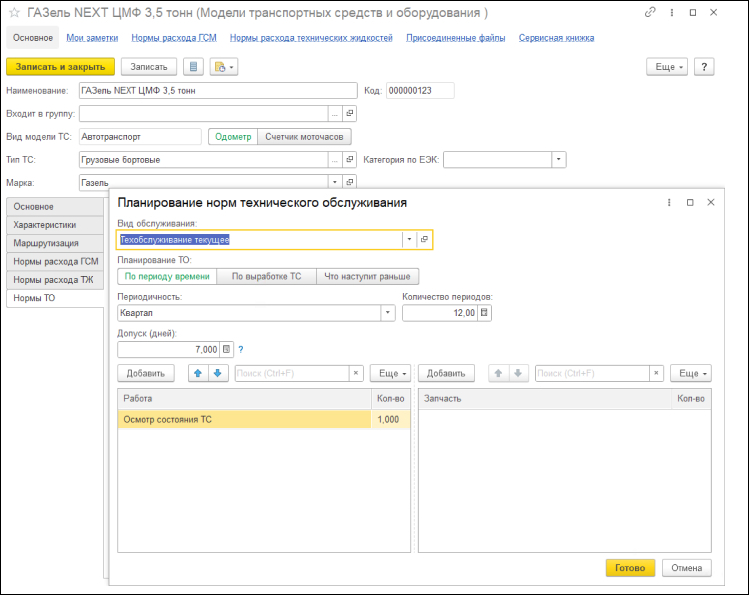Move the work row up with arrow
This screenshot has width=749, height=595.
[x=198, y=373]
